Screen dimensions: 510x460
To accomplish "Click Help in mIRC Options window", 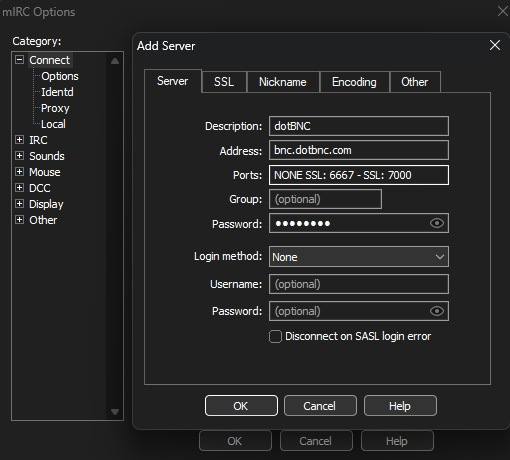I will pyautogui.click(x=397, y=441).
